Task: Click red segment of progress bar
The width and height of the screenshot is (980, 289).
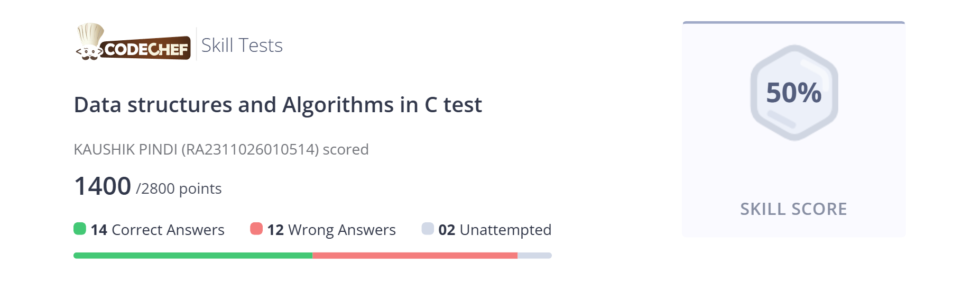Action: pos(415,256)
